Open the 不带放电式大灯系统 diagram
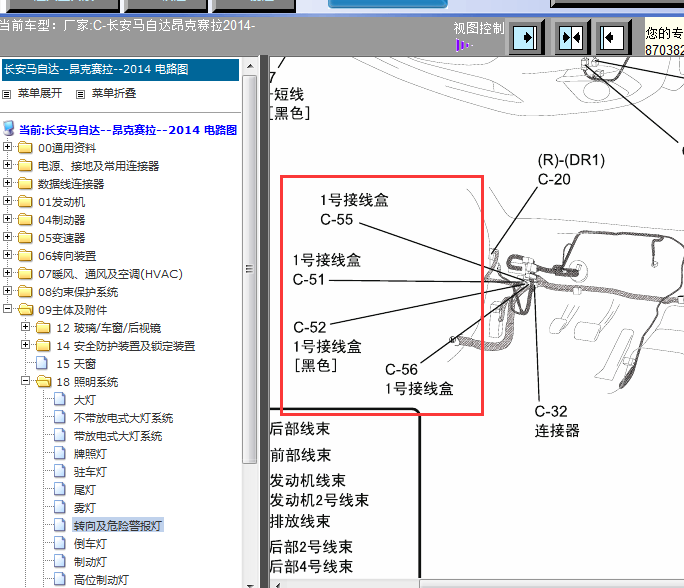This screenshot has width=684, height=588. (x=123, y=418)
